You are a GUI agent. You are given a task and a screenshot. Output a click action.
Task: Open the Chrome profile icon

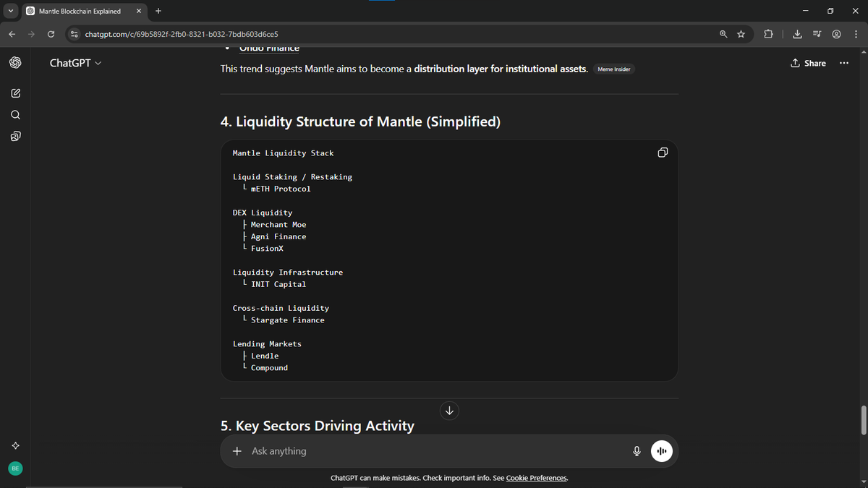coord(836,34)
